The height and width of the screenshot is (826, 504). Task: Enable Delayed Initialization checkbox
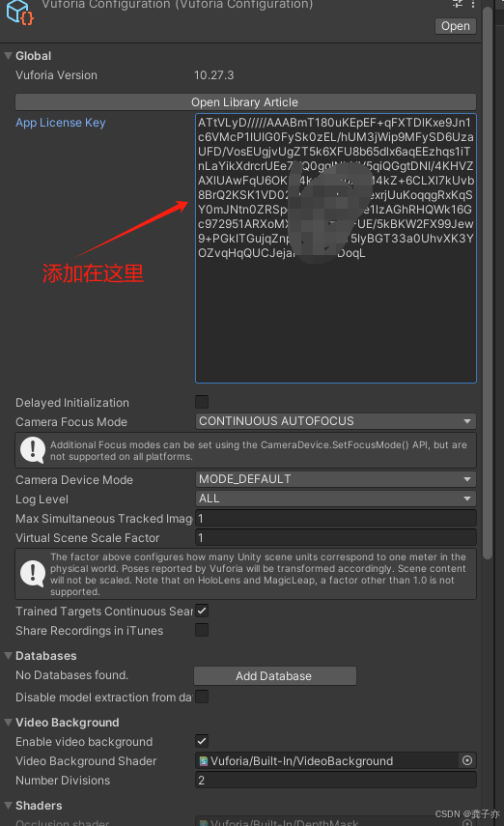click(202, 402)
